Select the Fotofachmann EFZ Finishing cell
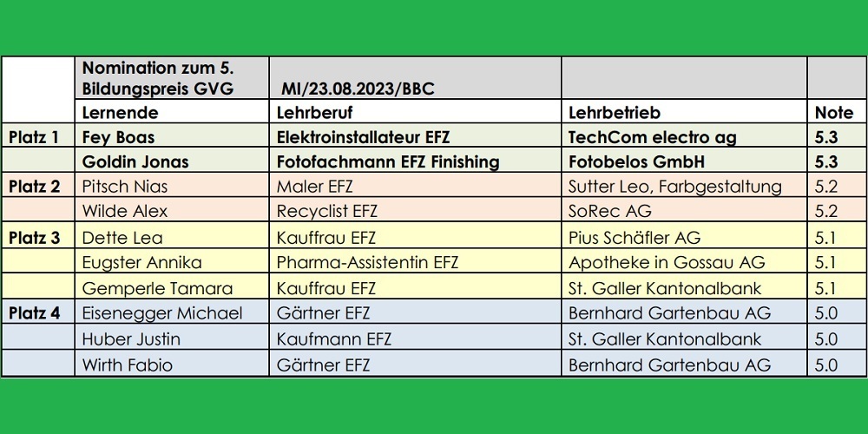This screenshot has height=434, width=868. (388, 161)
